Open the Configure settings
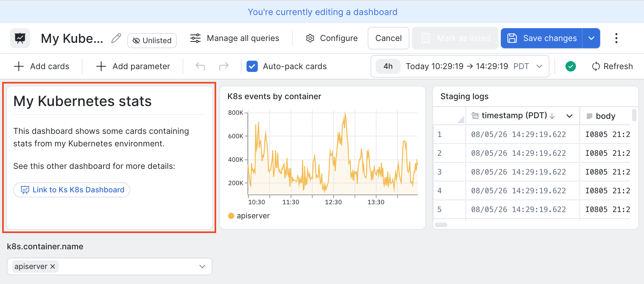This screenshot has width=644, height=284. tap(332, 38)
